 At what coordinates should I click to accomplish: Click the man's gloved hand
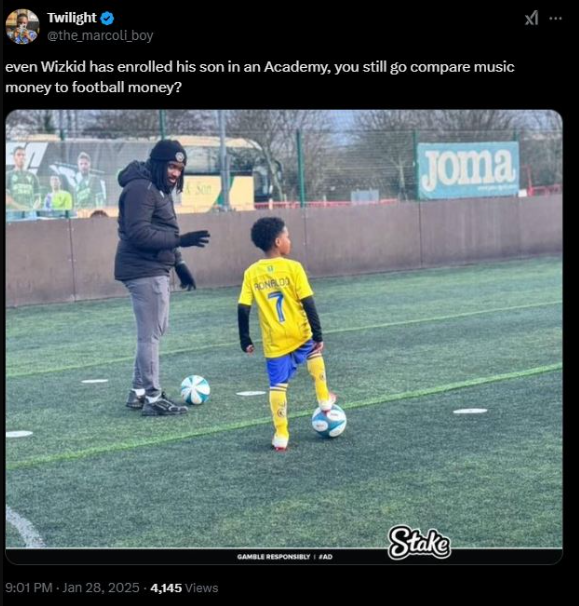coord(194,238)
